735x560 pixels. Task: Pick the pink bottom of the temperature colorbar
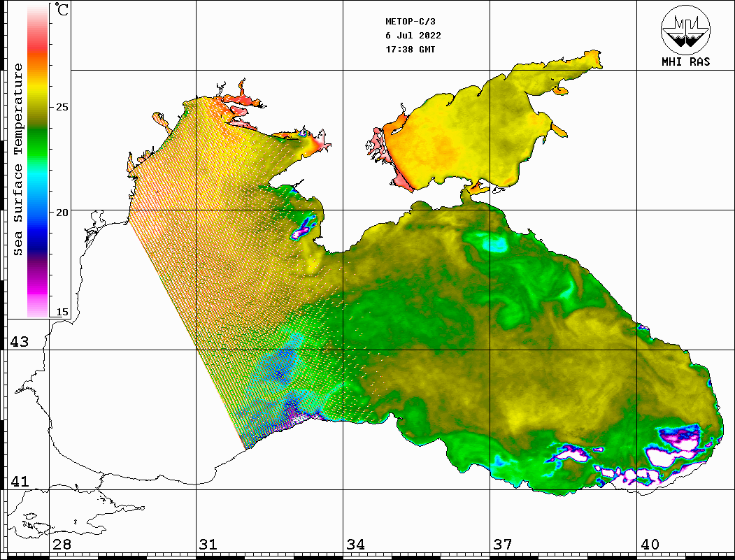[37, 306]
